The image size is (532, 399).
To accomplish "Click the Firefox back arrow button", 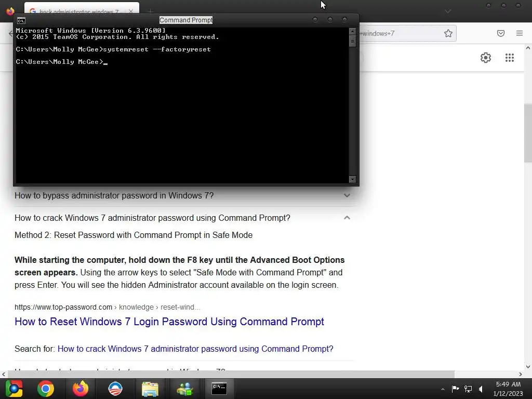I will 11,33.
